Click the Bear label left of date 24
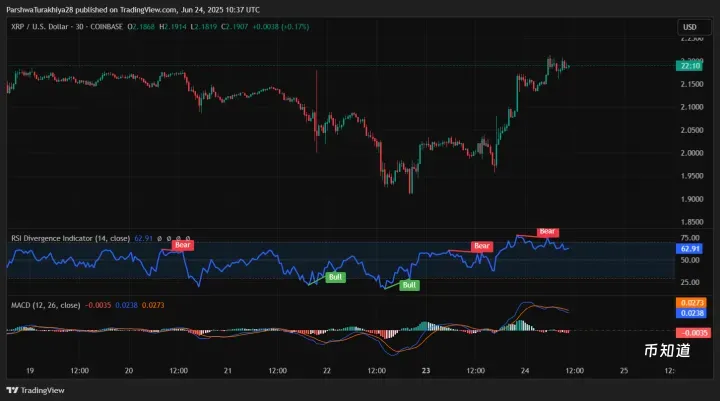This screenshot has height=401, width=720. (x=482, y=246)
